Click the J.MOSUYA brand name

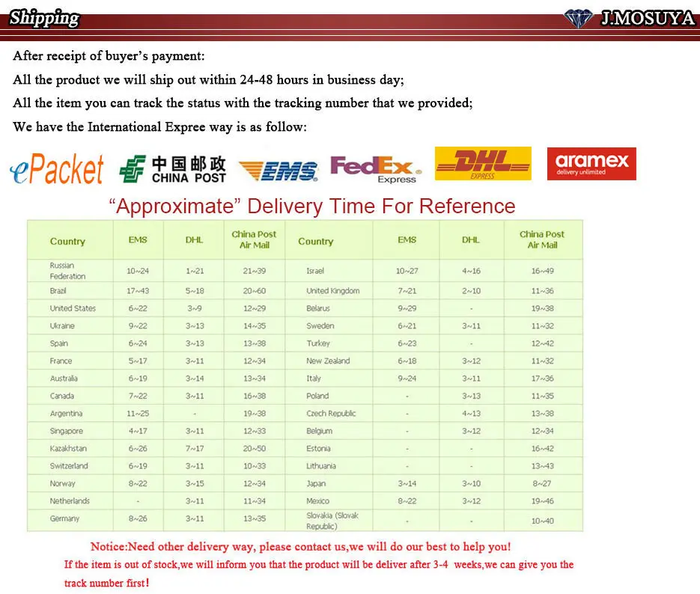pyautogui.click(x=648, y=18)
